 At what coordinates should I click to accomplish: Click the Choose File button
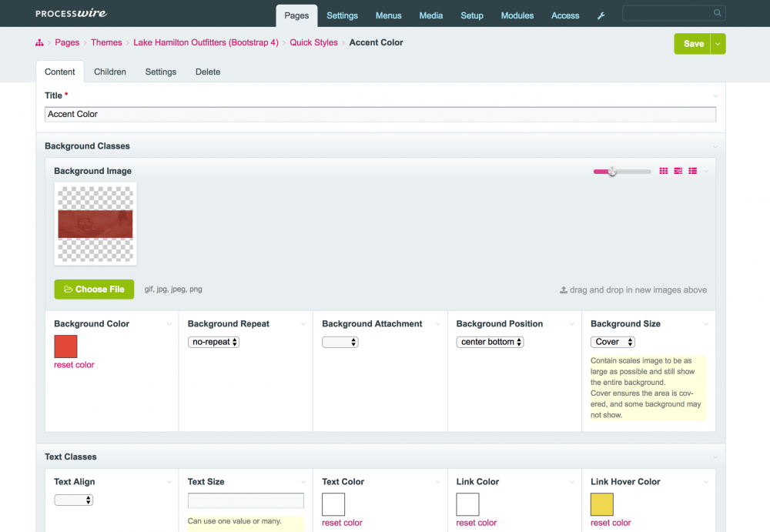coord(94,289)
